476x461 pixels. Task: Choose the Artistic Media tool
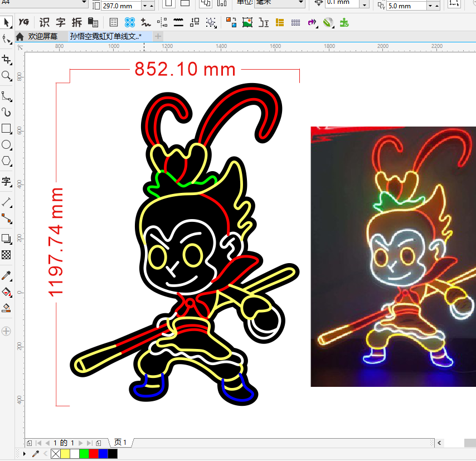tap(6, 113)
